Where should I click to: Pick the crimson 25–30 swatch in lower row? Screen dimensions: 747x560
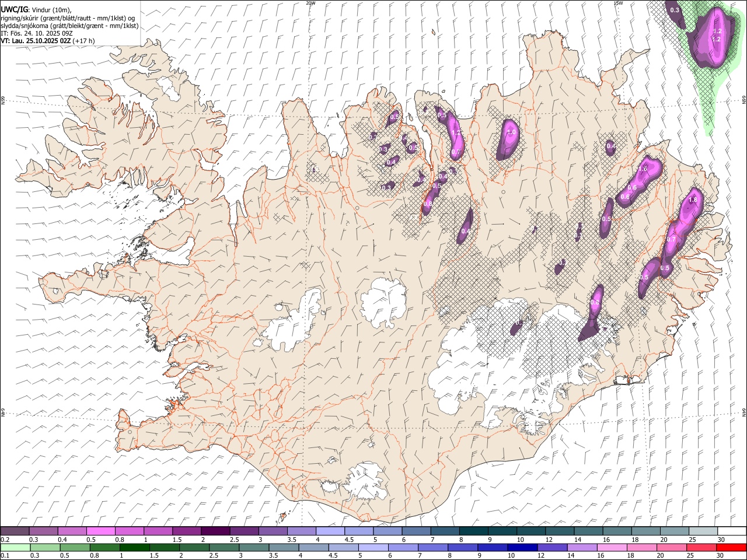[701, 547]
